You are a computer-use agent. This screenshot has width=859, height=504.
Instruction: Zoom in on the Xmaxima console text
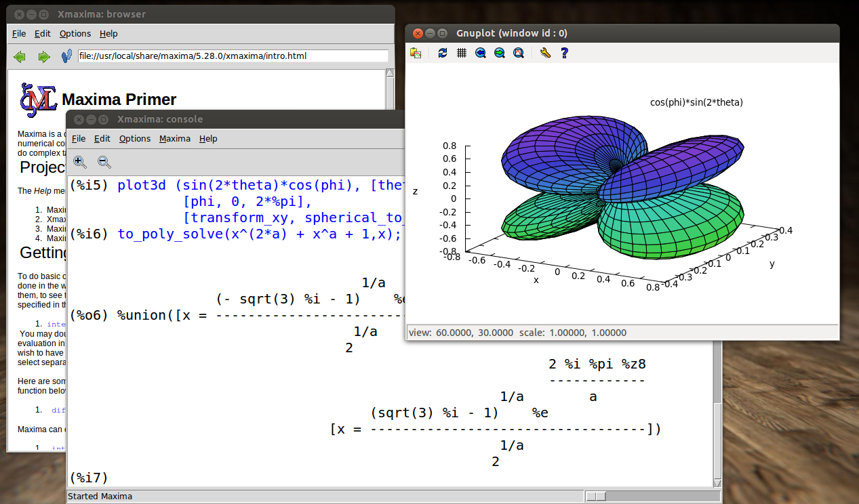[80, 162]
